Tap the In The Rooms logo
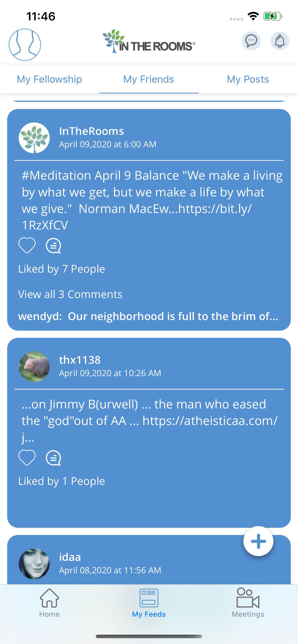Viewport: 298px width, 644px height. [149, 41]
